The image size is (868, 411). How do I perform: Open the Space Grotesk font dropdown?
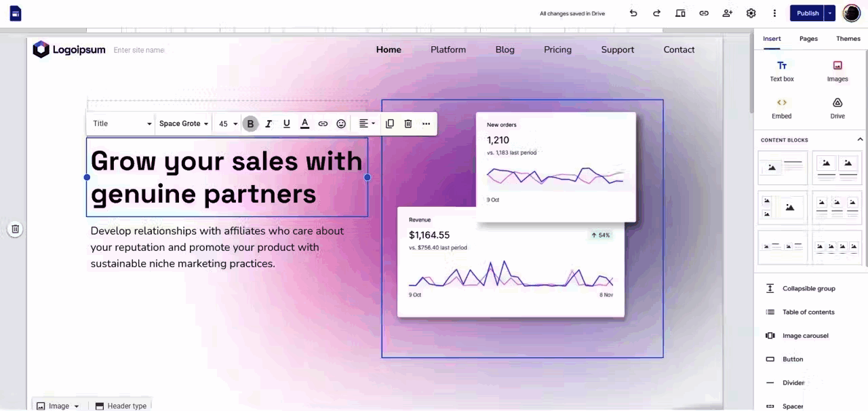(183, 123)
